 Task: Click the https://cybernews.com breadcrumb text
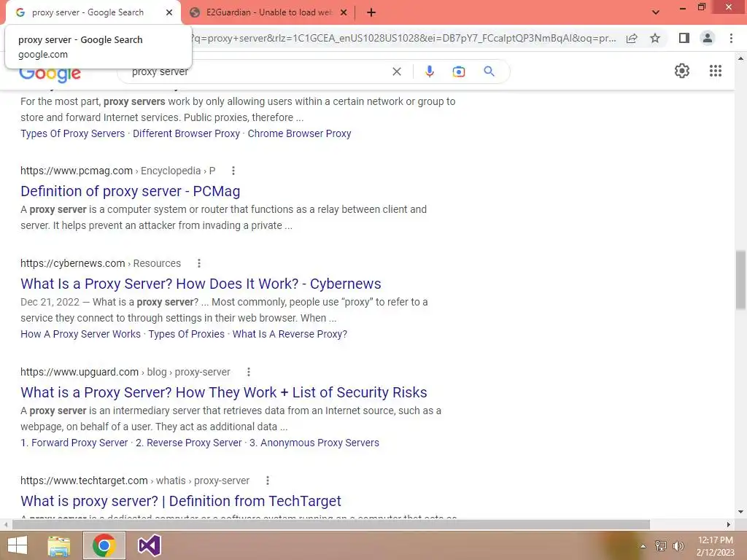click(x=72, y=262)
